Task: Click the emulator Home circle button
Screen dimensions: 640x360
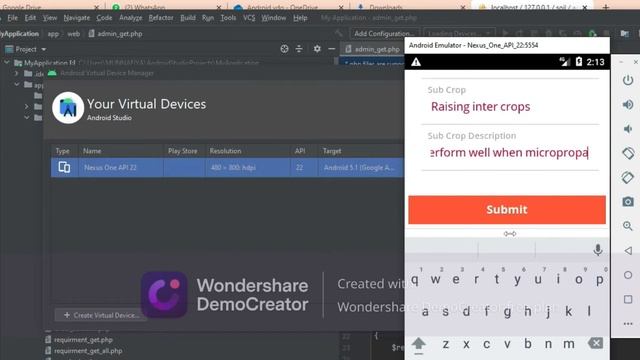Action: pos(628,275)
